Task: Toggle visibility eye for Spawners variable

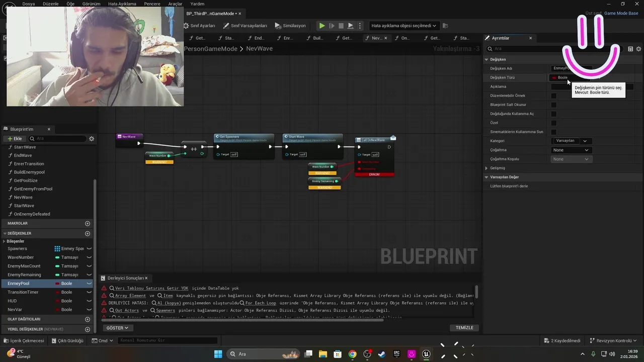Action: [89, 249]
